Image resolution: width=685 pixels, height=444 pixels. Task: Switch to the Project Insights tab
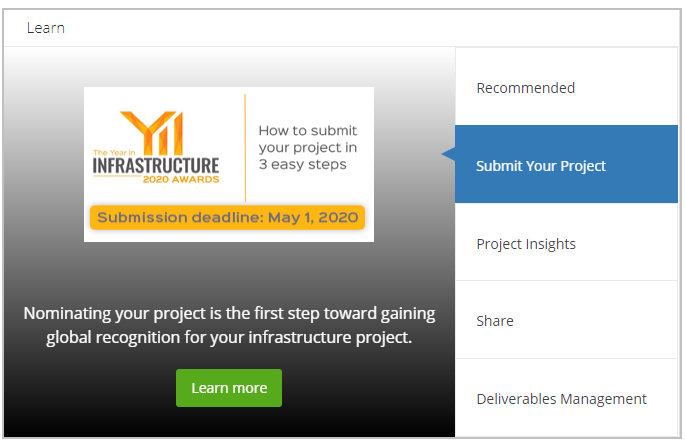(x=526, y=244)
